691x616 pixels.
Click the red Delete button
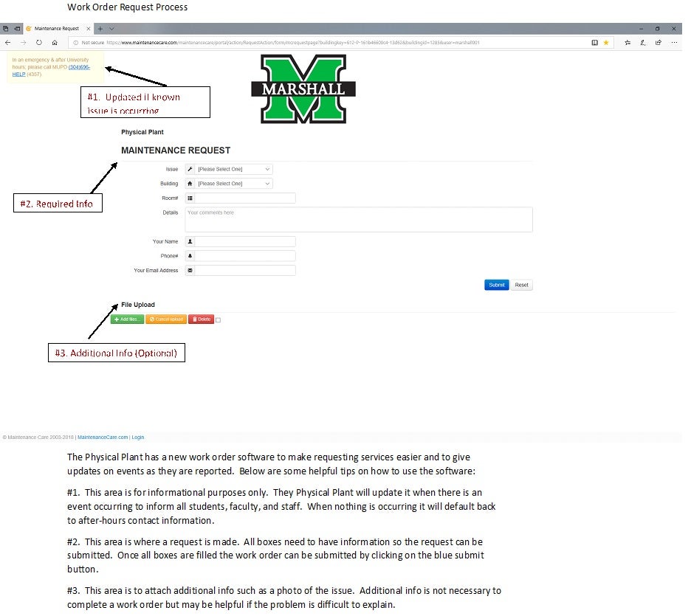point(201,319)
